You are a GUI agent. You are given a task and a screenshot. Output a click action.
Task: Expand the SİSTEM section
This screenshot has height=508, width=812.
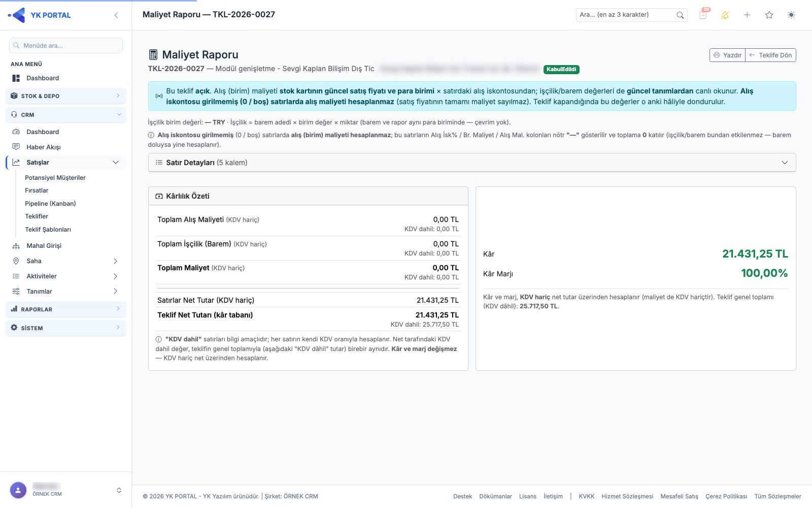[66, 328]
